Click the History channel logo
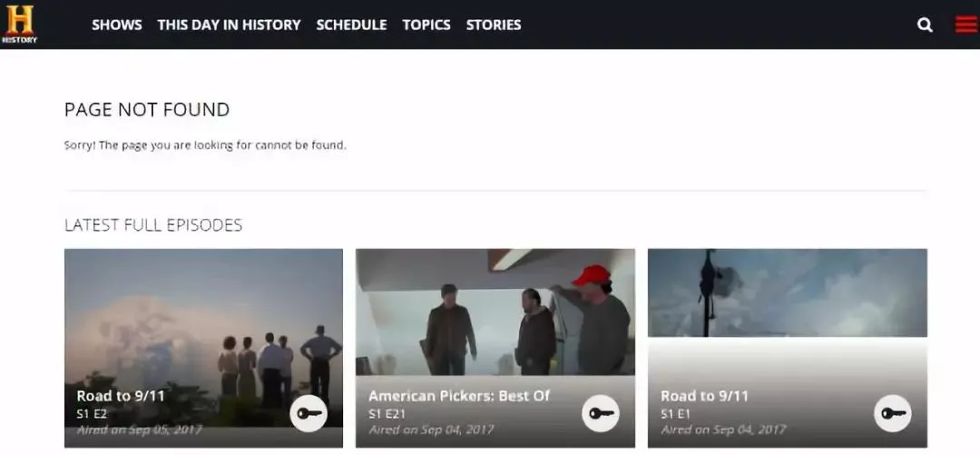Screen dimensions: 980x455 pos(19,24)
